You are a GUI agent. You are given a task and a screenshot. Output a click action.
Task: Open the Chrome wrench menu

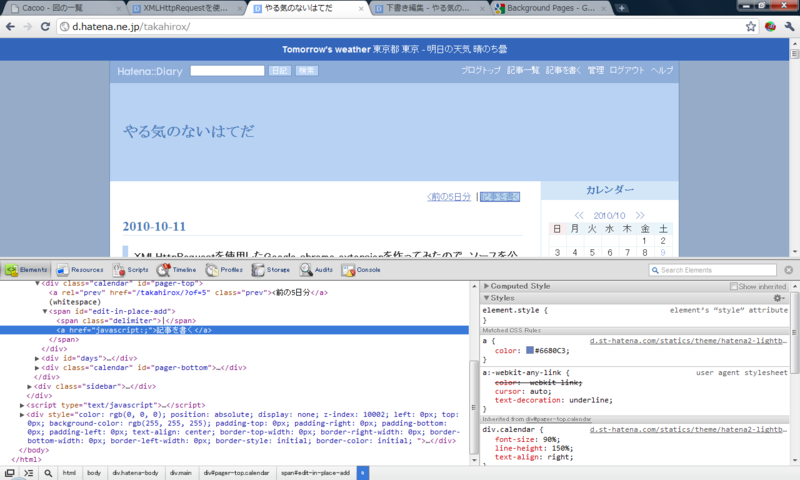(789, 27)
